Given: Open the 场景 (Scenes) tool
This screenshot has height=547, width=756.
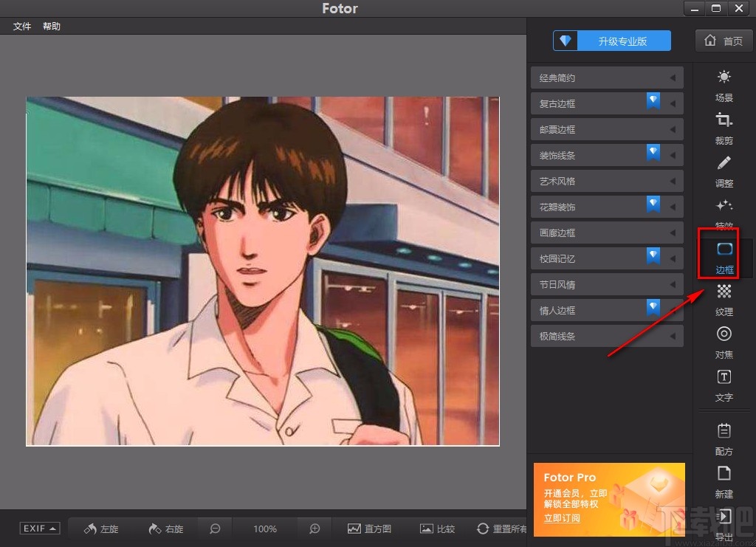Looking at the screenshot, I should point(724,86).
